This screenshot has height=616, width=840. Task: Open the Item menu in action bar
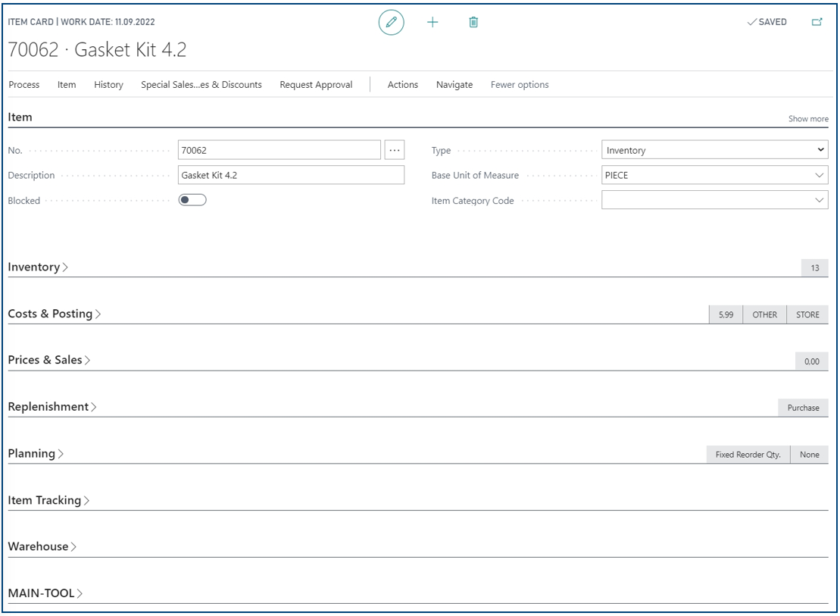[x=67, y=85]
